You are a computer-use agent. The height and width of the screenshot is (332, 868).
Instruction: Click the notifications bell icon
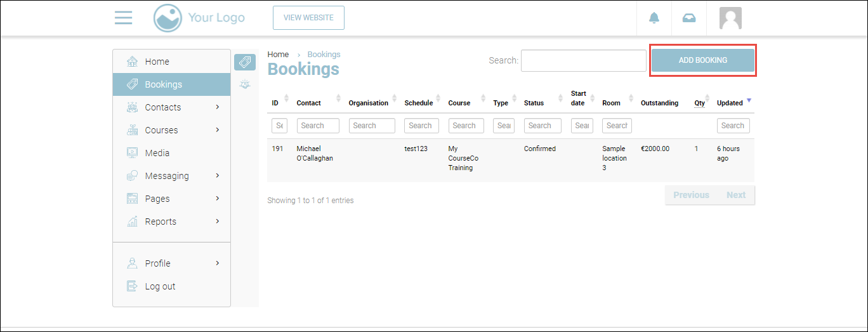pyautogui.click(x=654, y=18)
